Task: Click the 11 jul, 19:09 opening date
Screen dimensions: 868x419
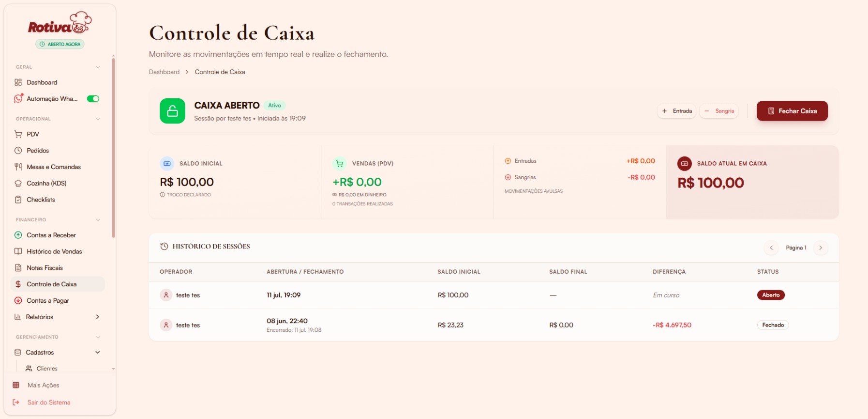Action: (284, 295)
